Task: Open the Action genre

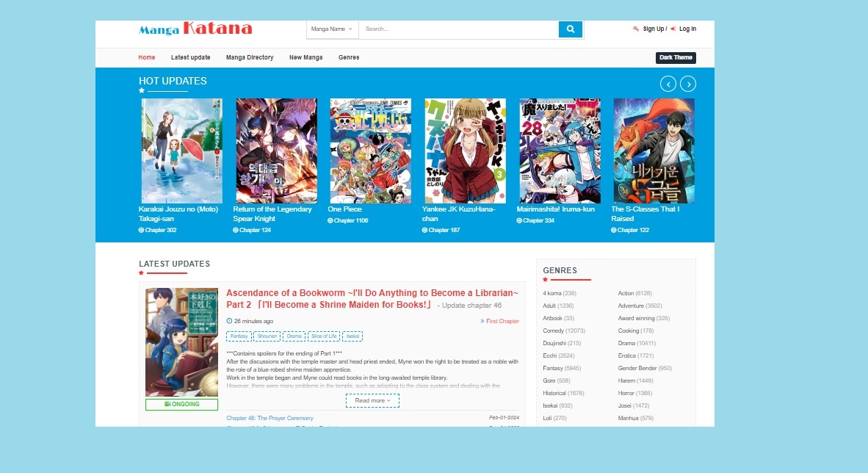Action: (x=635, y=294)
